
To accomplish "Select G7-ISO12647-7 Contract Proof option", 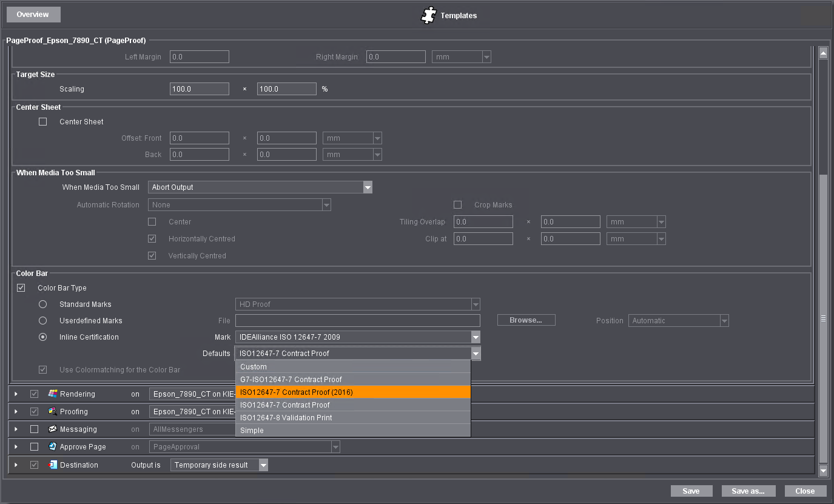I will [x=353, y=379].
